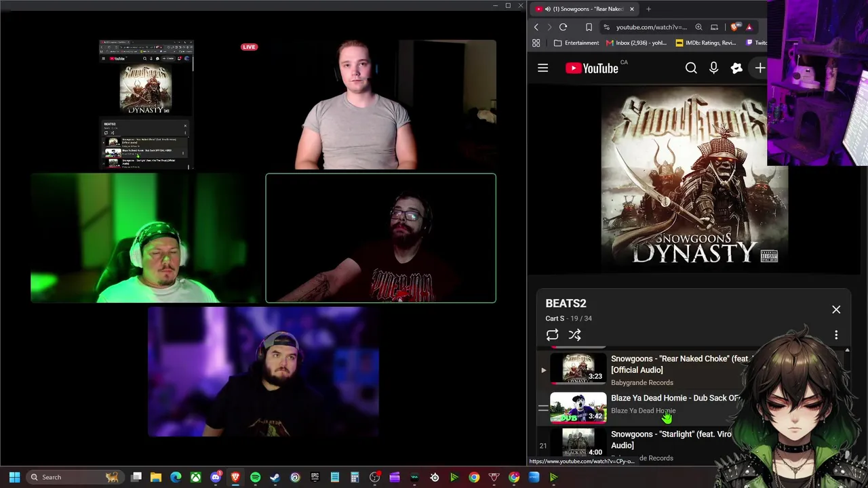Open SteelSeries app on the taskbar
The width and height of the screenshot is (868, 488).
(435, 477)
